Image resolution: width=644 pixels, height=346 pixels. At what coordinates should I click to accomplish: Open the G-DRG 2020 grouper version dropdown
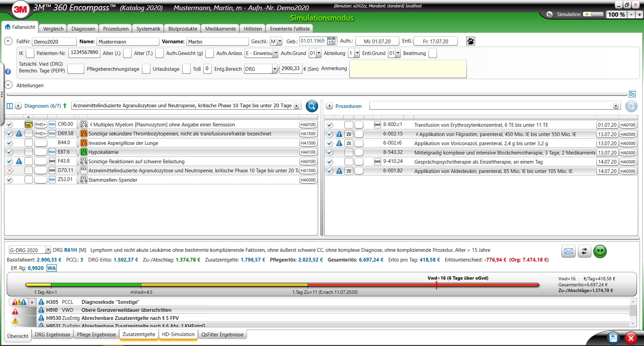pos(48,250)
